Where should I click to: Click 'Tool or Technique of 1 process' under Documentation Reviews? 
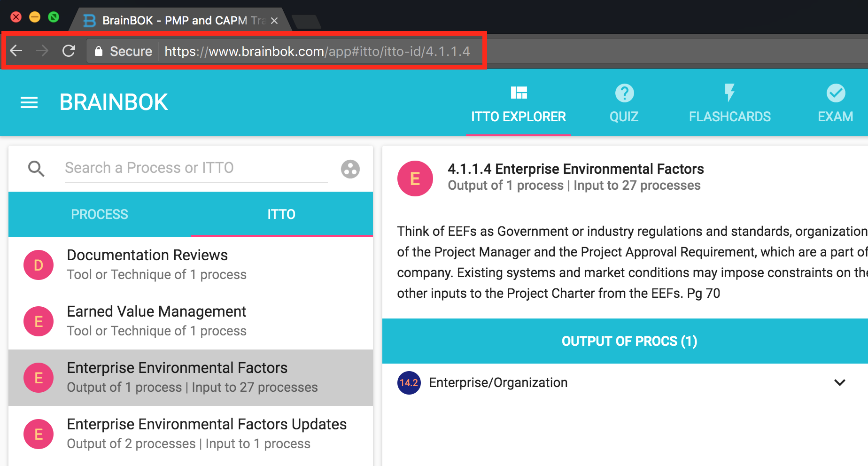[x=156, y=274]
